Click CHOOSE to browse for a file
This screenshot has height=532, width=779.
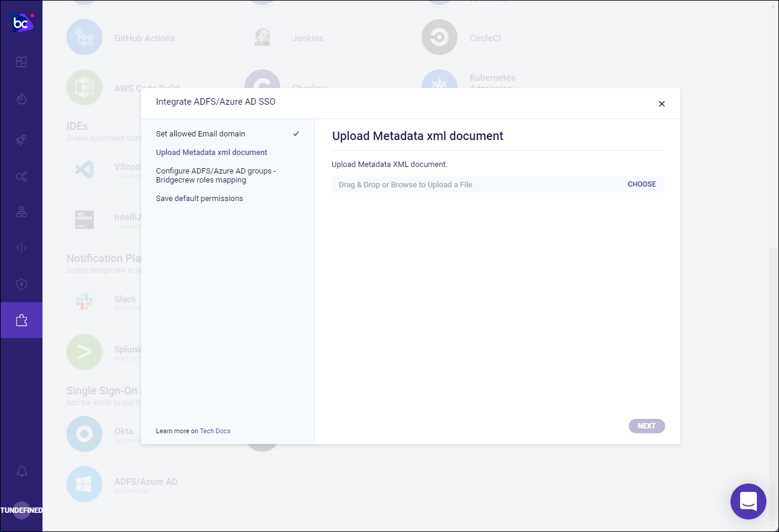642,184
